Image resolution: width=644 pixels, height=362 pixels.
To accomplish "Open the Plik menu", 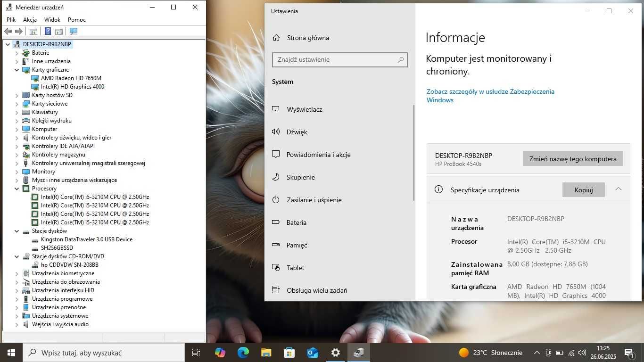I will tap(11, 20).
